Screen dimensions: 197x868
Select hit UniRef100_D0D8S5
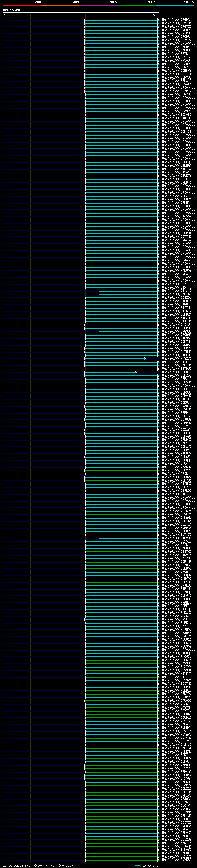176,826
